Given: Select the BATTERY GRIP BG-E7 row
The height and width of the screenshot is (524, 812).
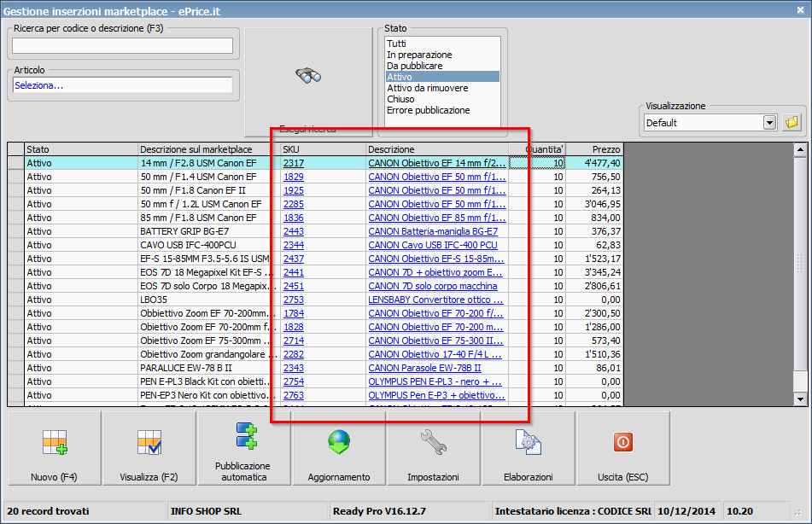Looking at the screenshot, I should pyautogui.click(x=315, y=231).
